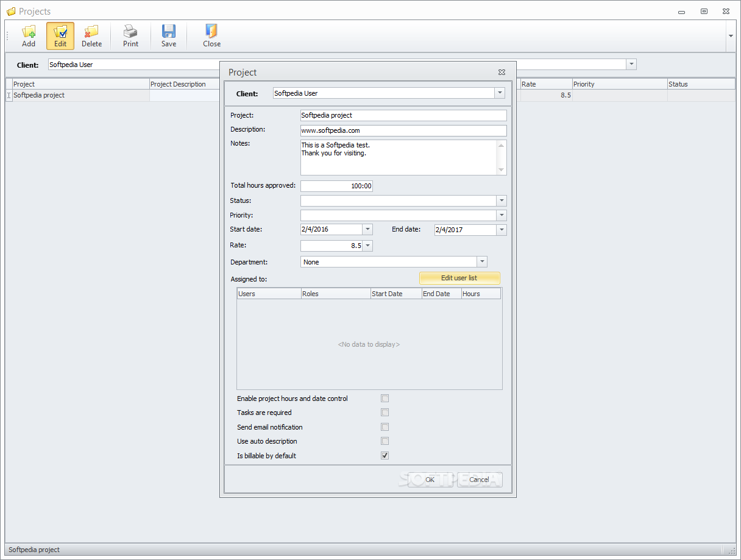
Task: Enable project hours and date control checkbox
Action: pyautogui.click(x=385, y=399)
